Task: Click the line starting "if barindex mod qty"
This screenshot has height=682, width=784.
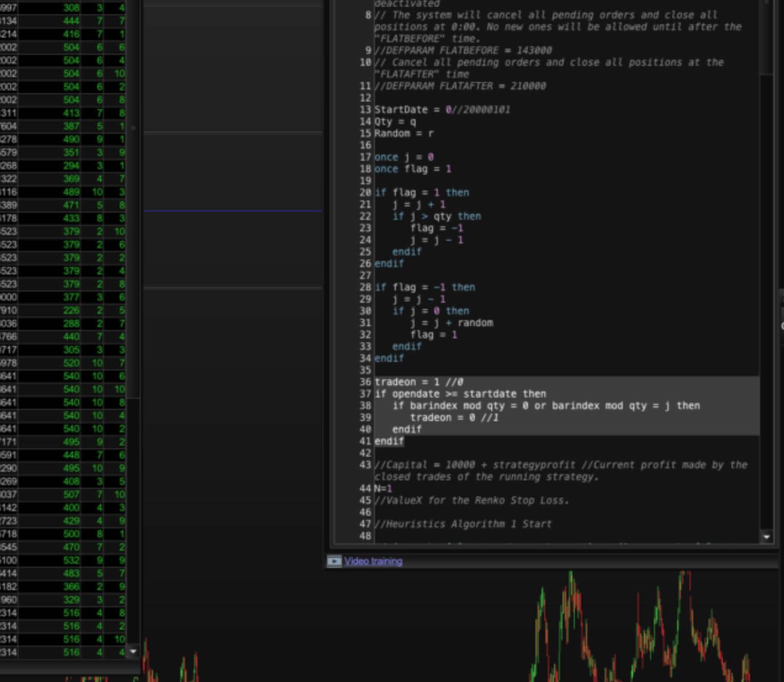Action: coord(546,405)
